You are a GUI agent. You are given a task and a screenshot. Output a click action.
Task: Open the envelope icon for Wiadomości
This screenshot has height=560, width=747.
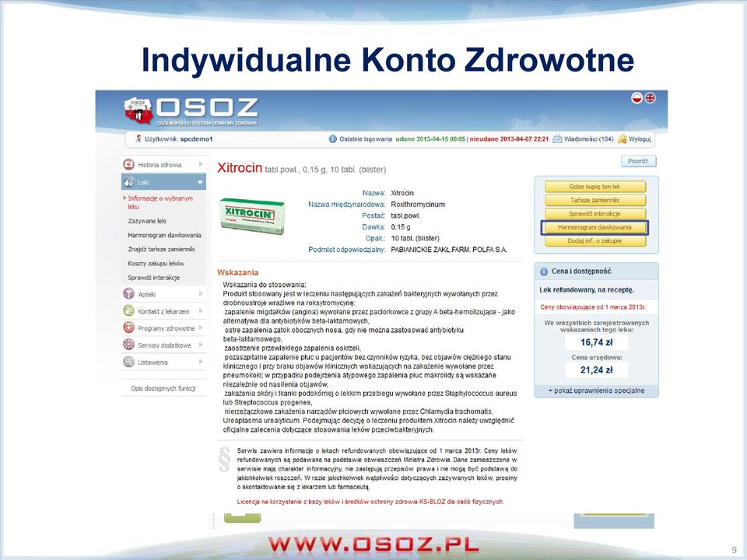(557, 139)
